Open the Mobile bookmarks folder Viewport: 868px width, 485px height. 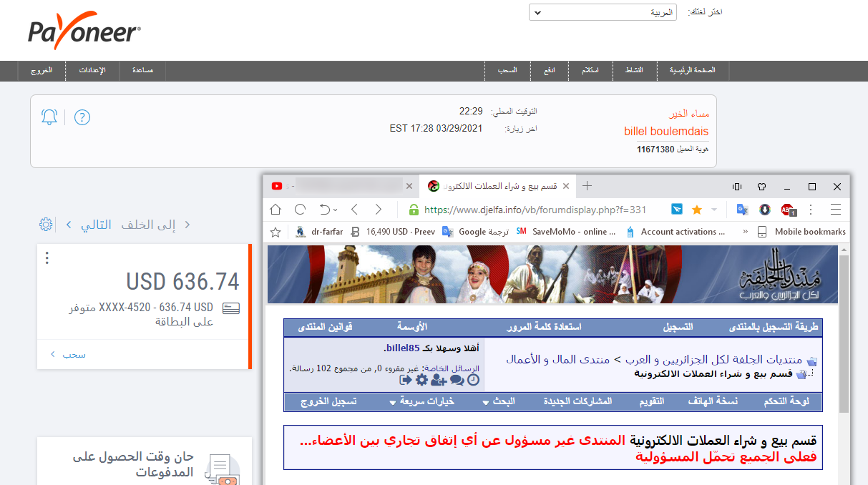pos(801,232)
